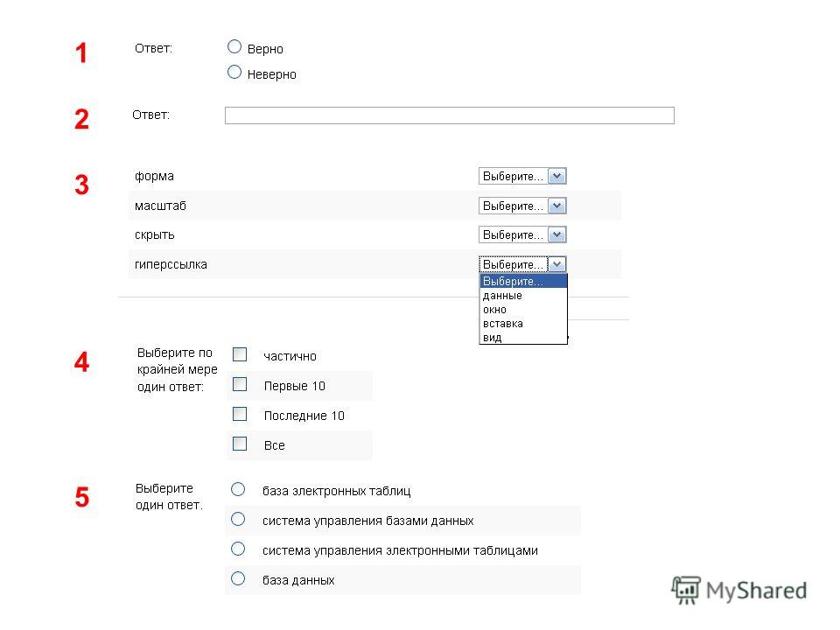Check the 'частично' checkbox

[x=240, y=354]
